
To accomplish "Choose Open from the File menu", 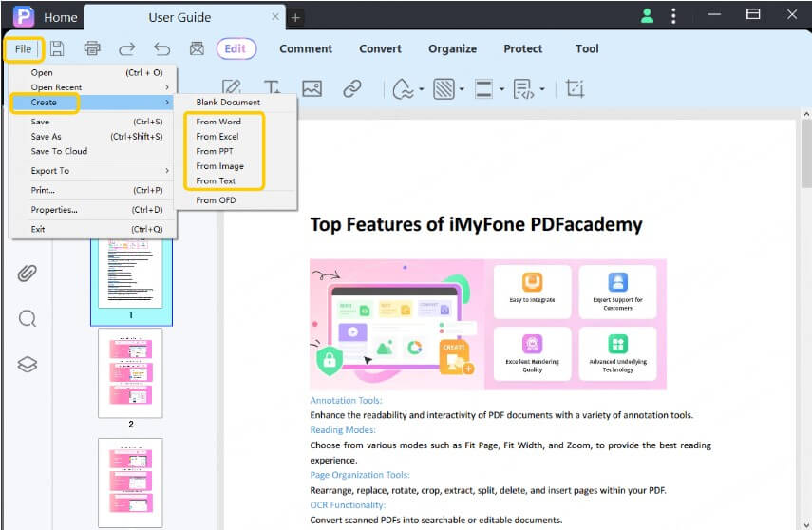I will click(x=93, y=72).
